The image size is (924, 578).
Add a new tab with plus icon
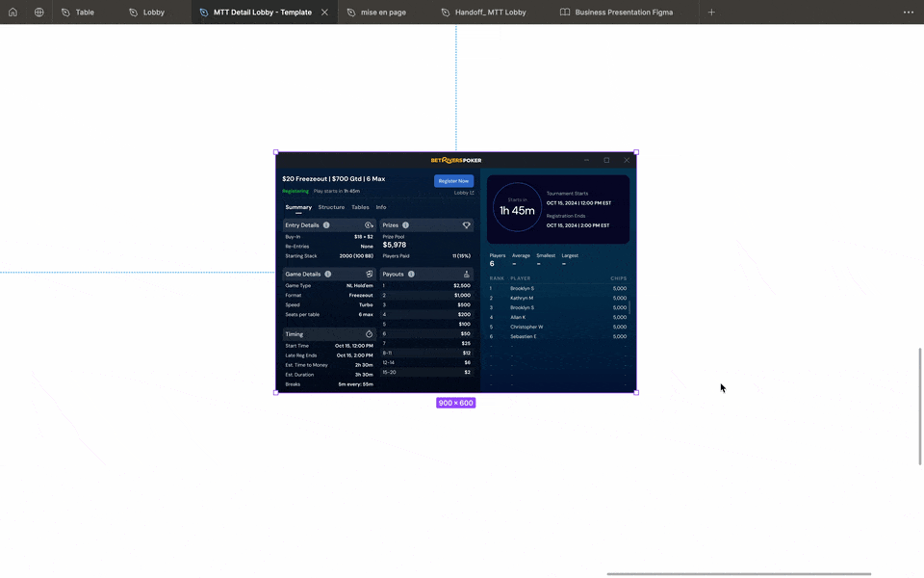click(711, 13)
